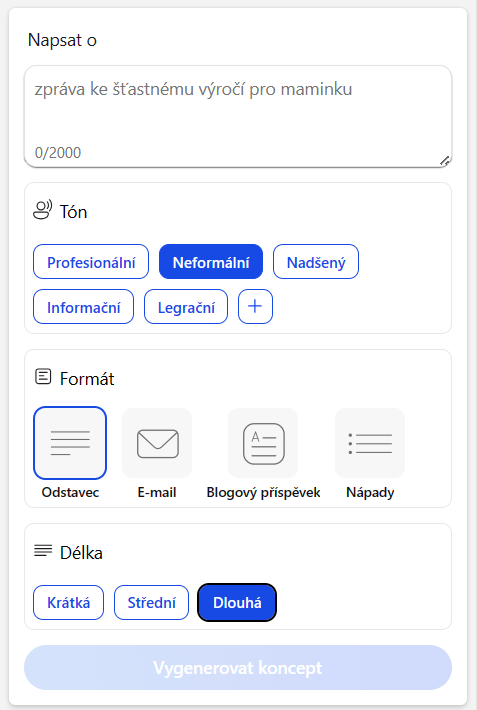The height and width of the screenshot is (710, 477).
Task: Choose Krátká length
Action: (x=68, y=602)
